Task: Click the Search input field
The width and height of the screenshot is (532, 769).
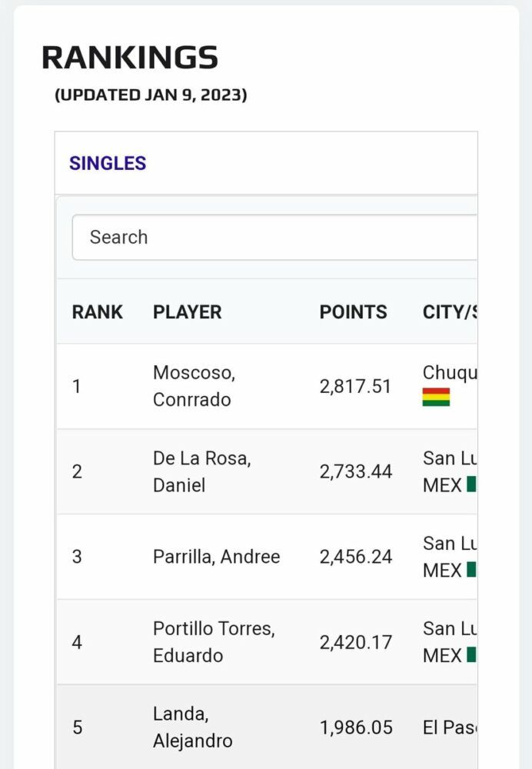Action: click(274, 237)
